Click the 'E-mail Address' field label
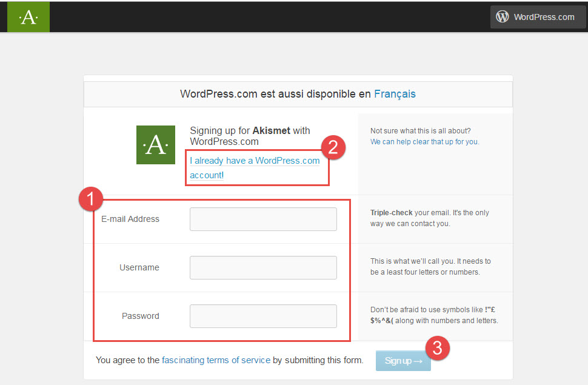The height and width of the screenshot is (385, 588). pos(130,219)
